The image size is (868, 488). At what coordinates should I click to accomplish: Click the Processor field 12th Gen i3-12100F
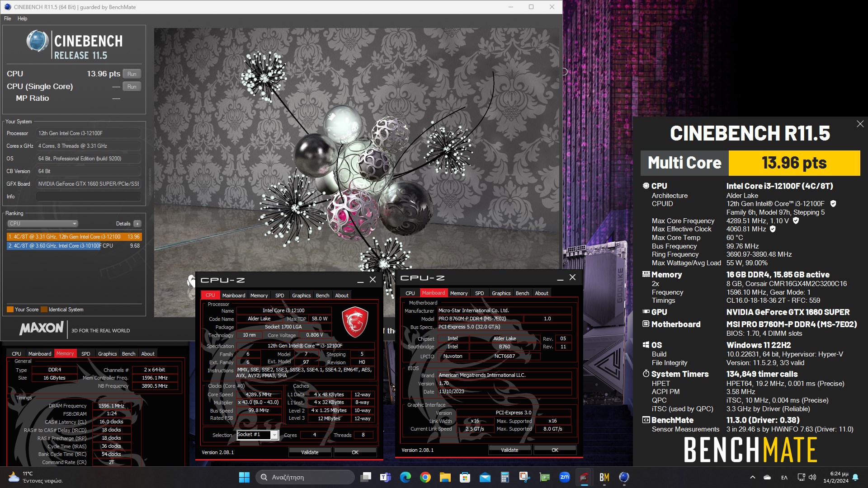coord(88,133)
